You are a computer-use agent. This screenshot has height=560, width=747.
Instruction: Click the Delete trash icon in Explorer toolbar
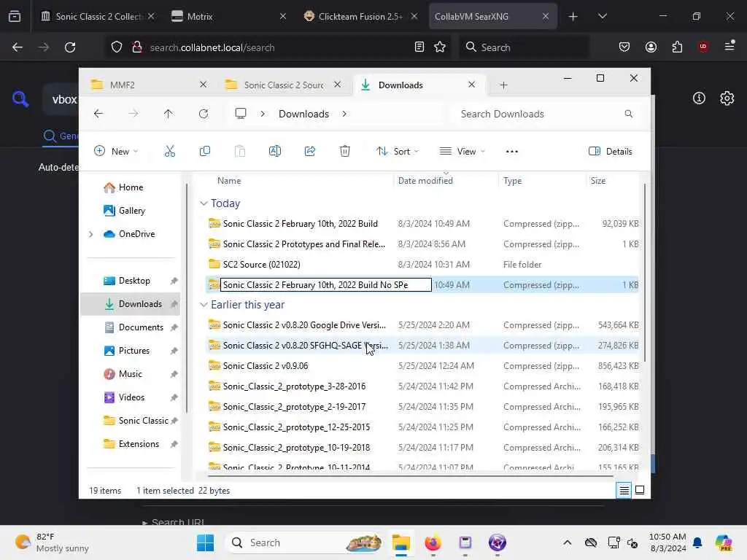coord(345,152)
